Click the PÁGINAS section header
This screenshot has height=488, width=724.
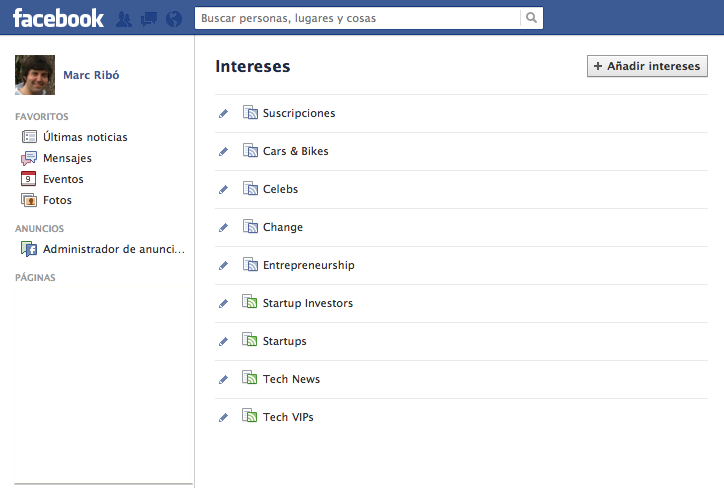click(x=35, y=277)
